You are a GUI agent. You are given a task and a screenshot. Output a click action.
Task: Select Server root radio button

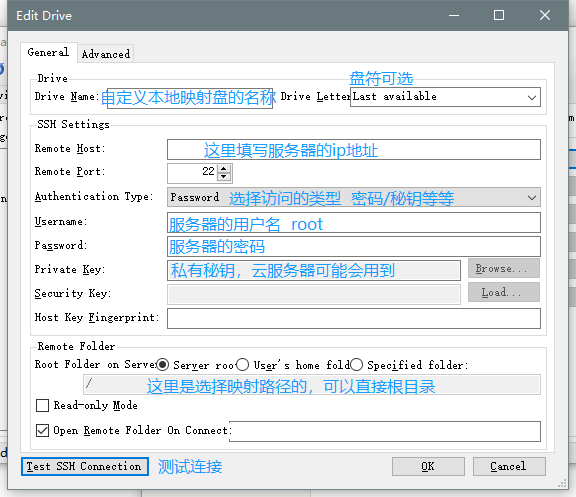tap(162, 365)
